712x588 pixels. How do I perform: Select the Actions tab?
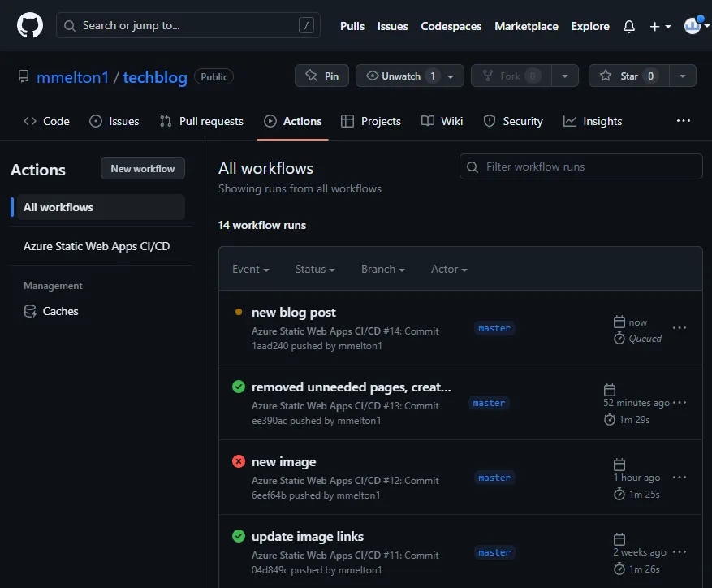coord(293,121)
